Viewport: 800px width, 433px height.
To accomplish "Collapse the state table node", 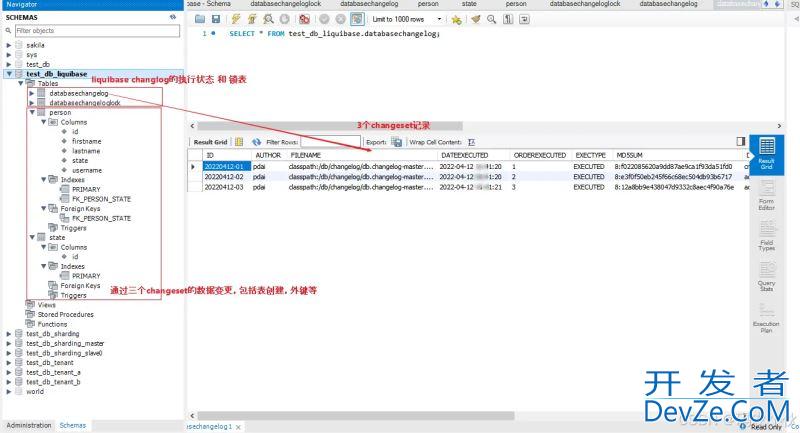I will click(x=32, y=237).
